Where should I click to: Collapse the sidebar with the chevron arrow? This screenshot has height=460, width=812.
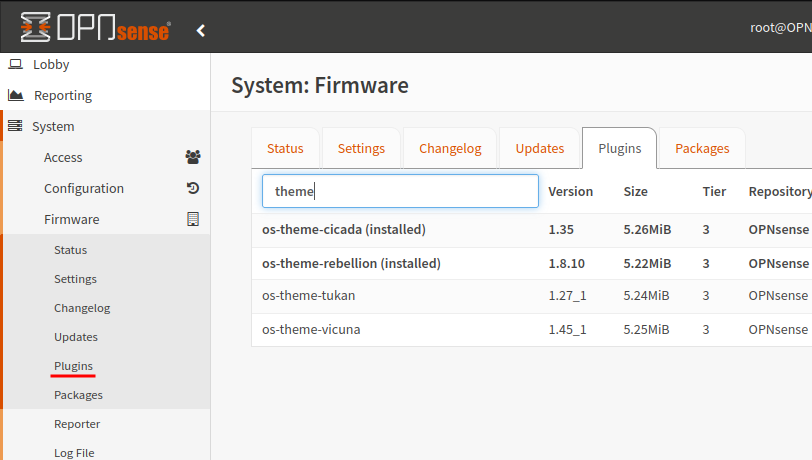click(201, 31)
